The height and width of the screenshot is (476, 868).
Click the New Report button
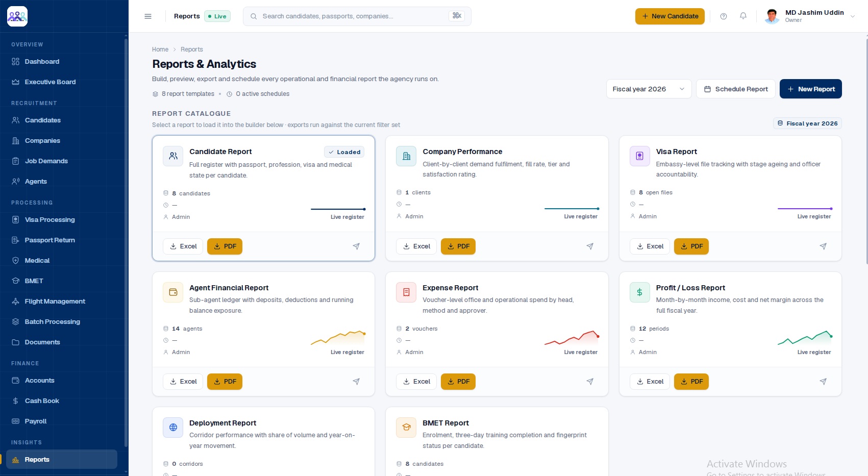[x=811, y=89]
